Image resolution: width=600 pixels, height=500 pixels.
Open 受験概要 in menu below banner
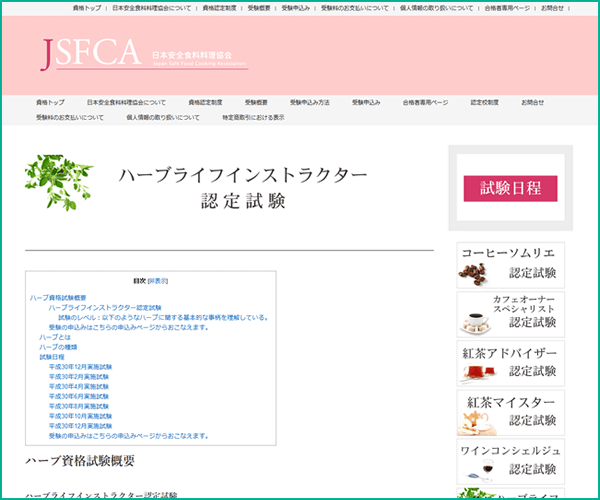pos(256,103)
